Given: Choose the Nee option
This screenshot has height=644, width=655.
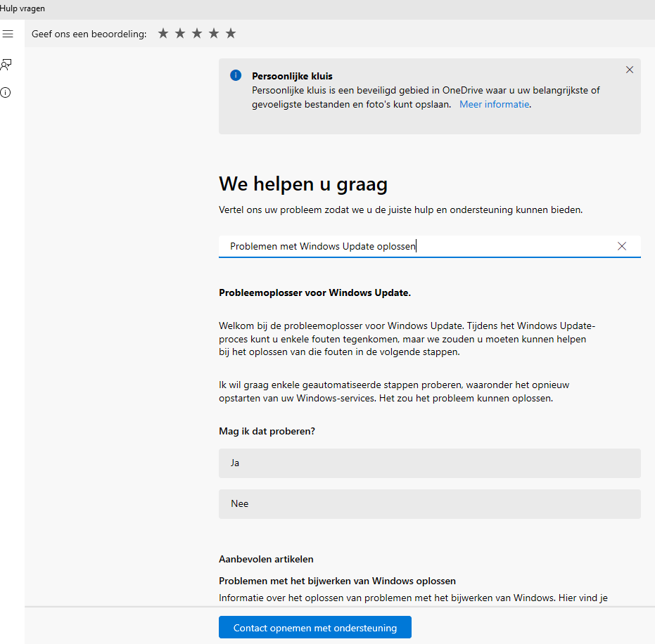Looking at the screenshot, I should pyautogui.click(x=429, y=504).
